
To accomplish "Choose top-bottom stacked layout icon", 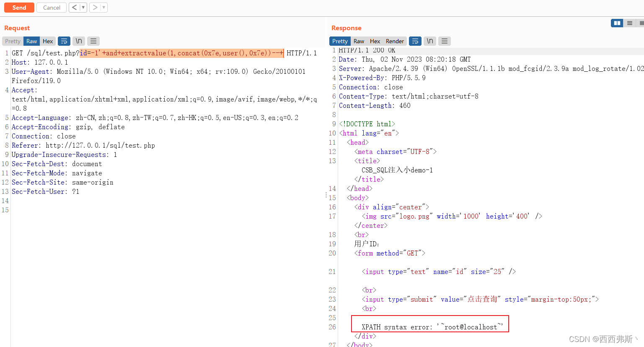I will [x=629, y=23].
